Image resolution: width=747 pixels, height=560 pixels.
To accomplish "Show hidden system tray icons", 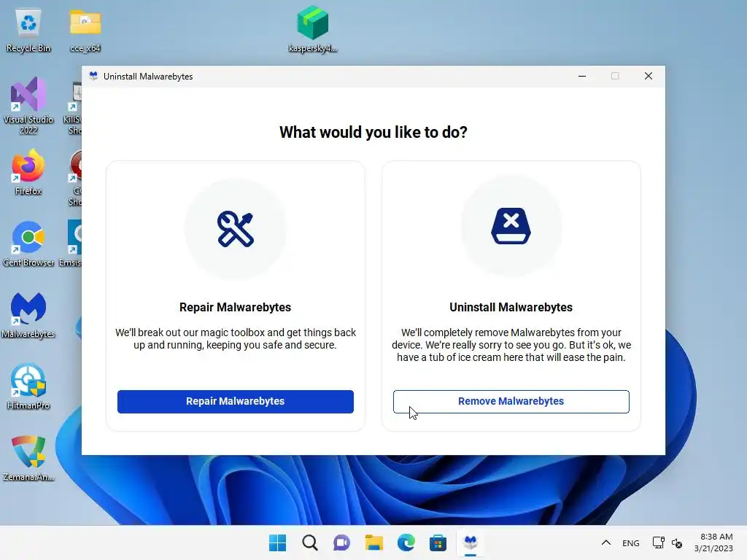I will 606,542.
